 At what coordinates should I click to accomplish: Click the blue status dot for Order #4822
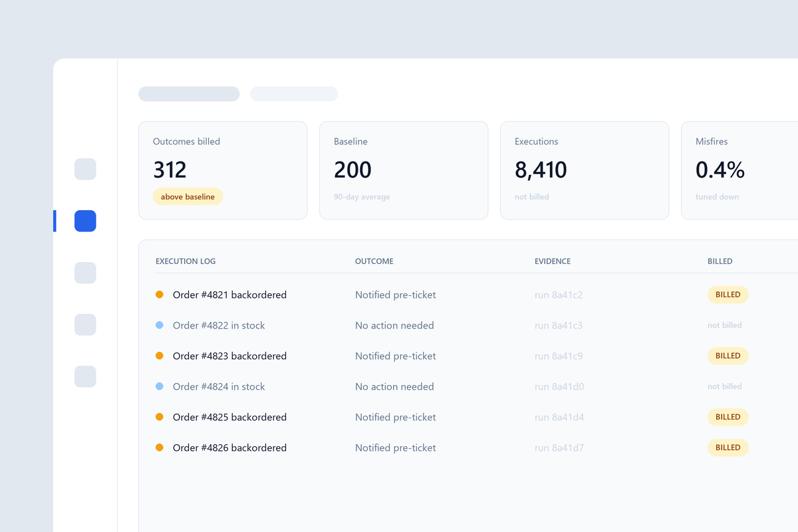pos(160,325)
